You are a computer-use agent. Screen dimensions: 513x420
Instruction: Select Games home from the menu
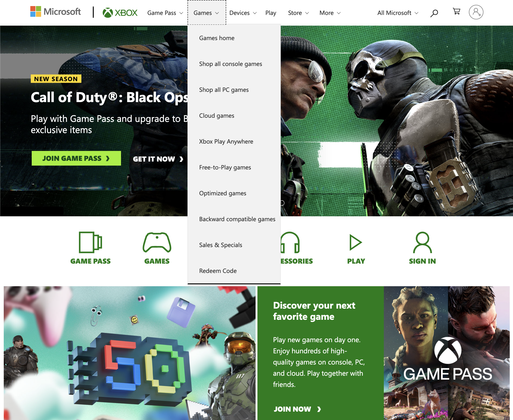[216, 38]
